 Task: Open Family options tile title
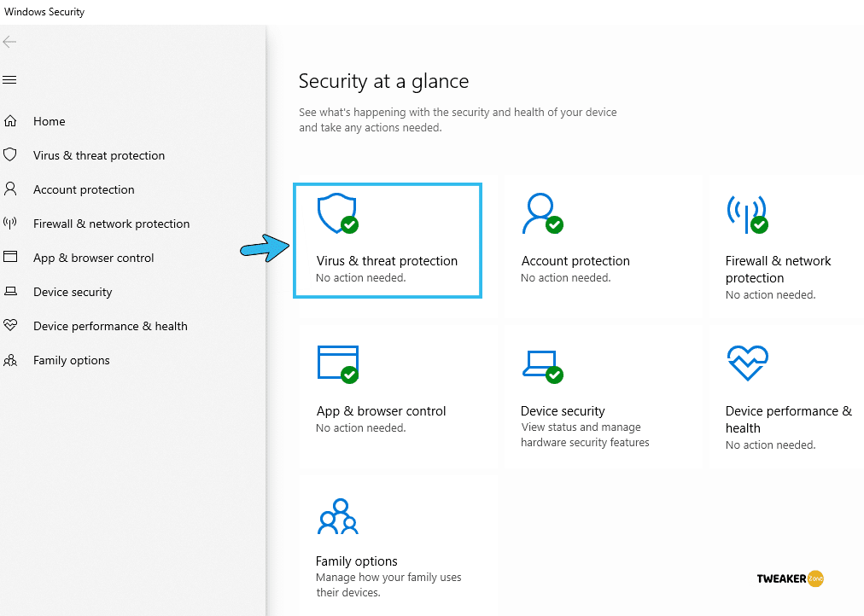coord(357,561)
